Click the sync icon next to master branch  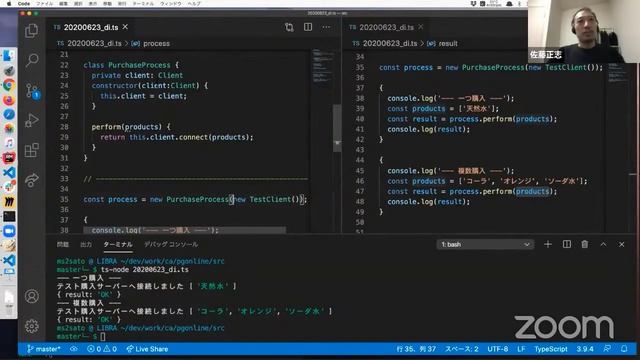click(x=73, y=349)
